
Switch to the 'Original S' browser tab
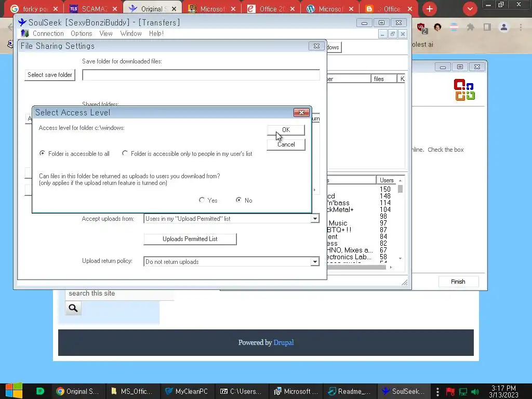tap(153, 9)
